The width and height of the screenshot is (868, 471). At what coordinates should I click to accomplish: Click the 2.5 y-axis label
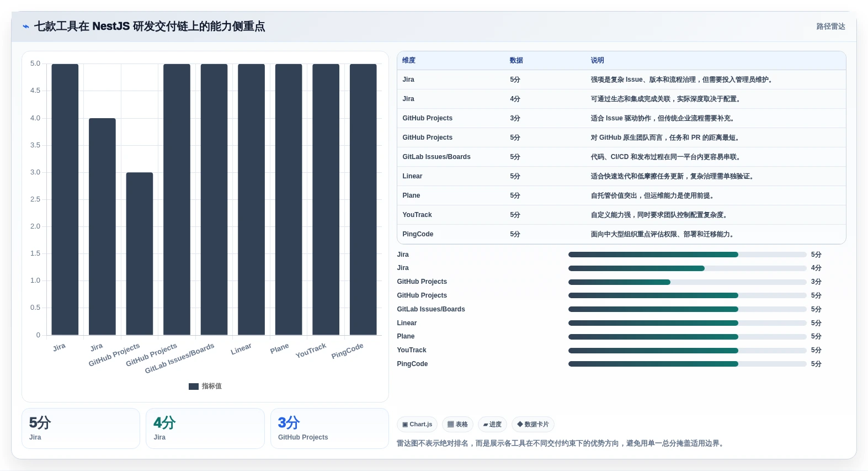tap(35, 199)
